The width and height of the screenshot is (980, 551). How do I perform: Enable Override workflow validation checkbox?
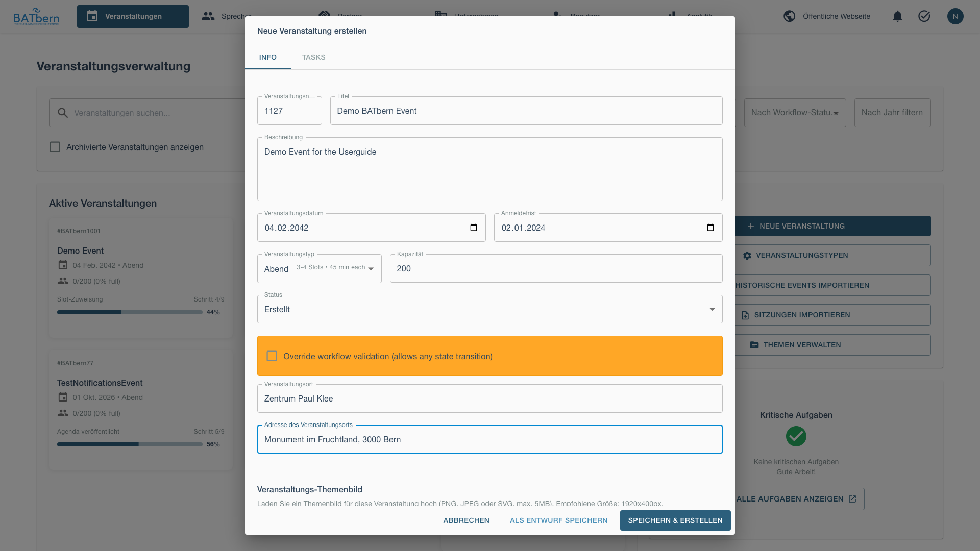[x=272, y=356]
